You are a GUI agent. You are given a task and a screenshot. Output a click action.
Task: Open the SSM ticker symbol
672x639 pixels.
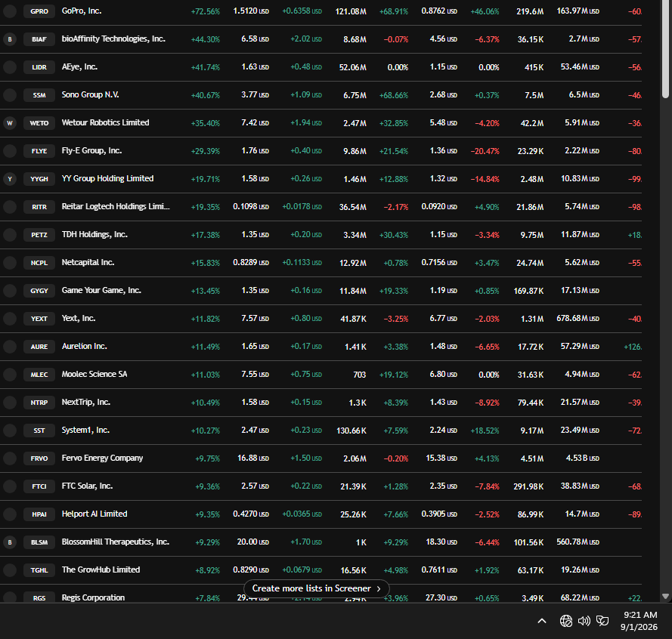click(39, 95)
